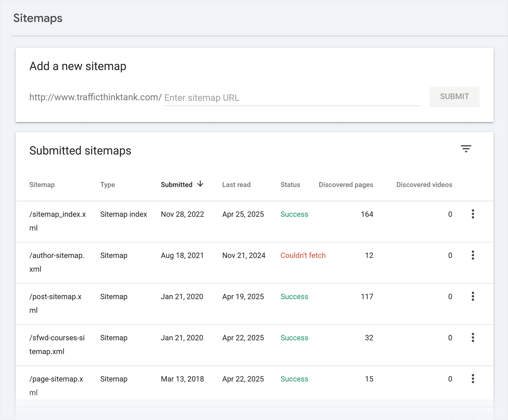
Task: Open the filter options icon above the table
Action: [x=466, y=149]
